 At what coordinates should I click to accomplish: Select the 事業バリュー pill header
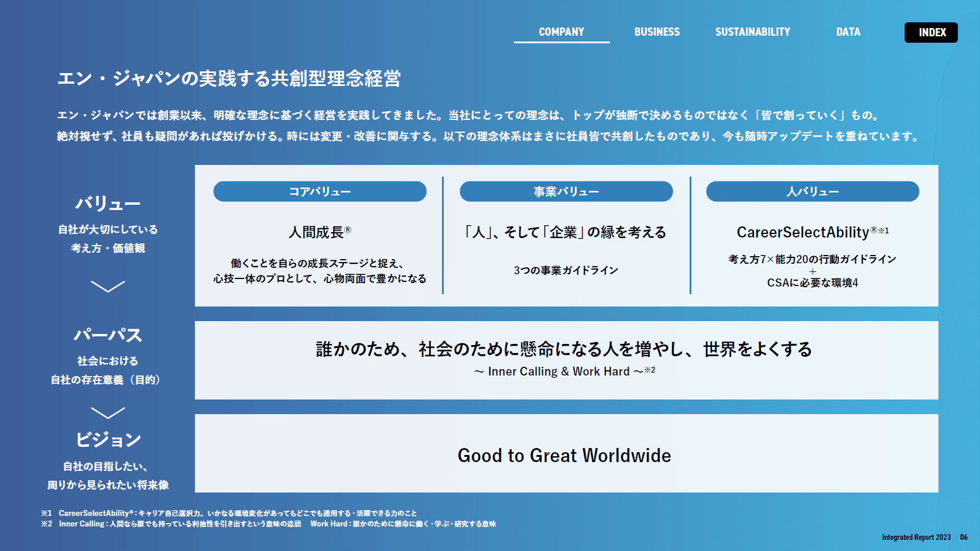pyautogui.click(x=566, y=192)
